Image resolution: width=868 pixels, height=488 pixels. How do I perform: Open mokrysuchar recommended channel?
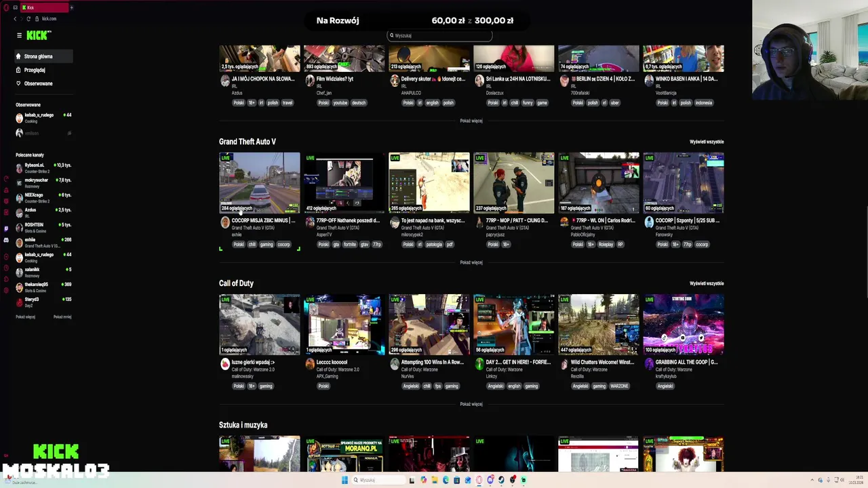[43, 182]
